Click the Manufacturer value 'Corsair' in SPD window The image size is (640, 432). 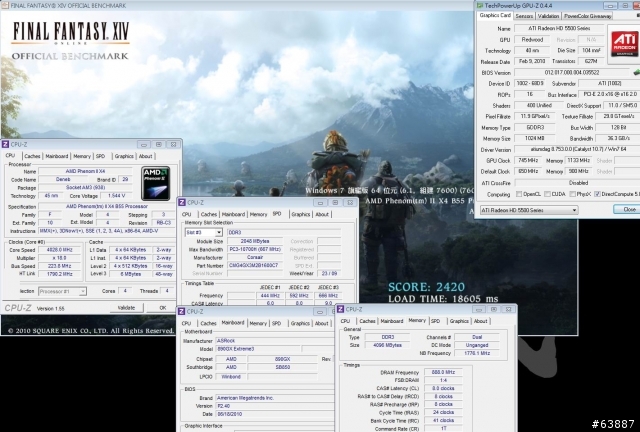[255, 257]
